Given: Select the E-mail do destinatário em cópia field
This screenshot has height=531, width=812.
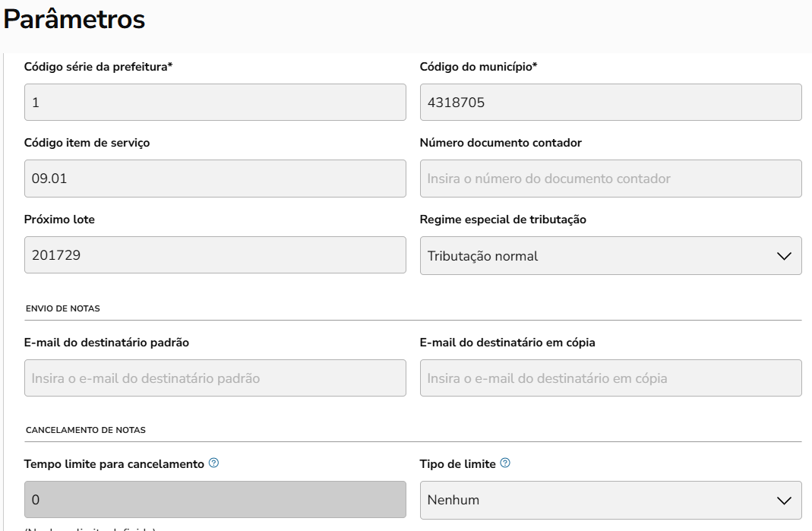Looking at the screenshot, I should (610, 378).
